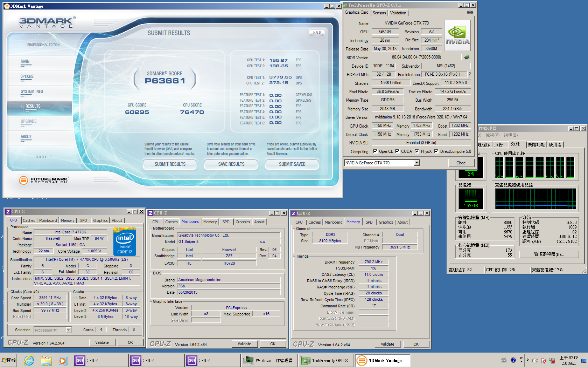
Task: Show hidden tray icons arrow
Action: 527,360
